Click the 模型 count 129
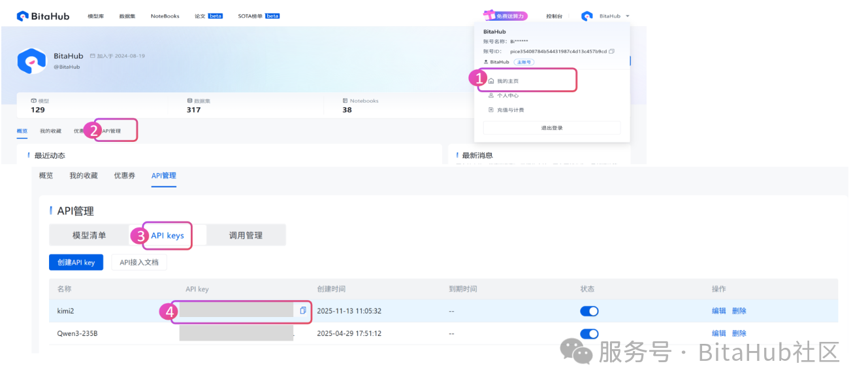 click(x=38, y=110)
